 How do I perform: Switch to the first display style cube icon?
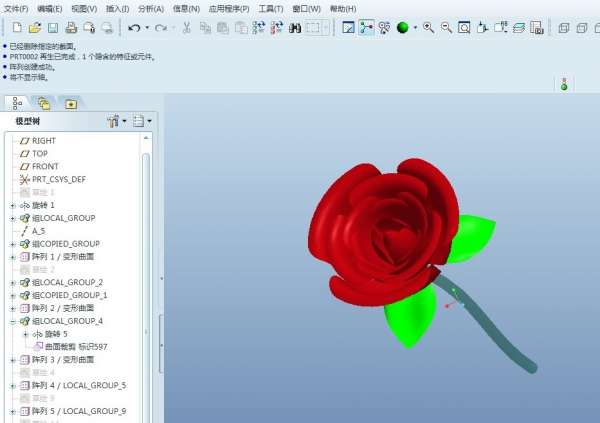[x=563, y=28]
